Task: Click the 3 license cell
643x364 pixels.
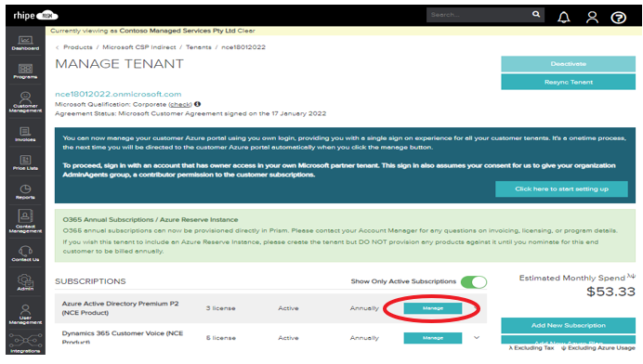Action: pyautogui.click(x=220, y=308)
